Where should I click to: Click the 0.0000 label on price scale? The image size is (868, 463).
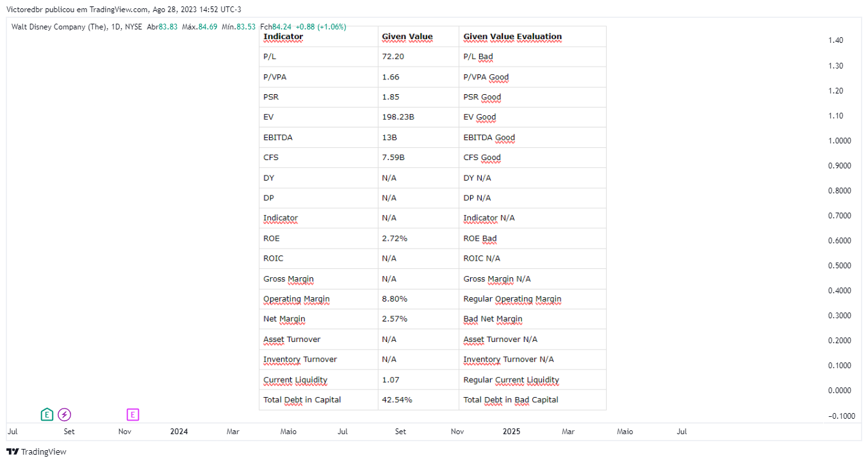(839, 391)
